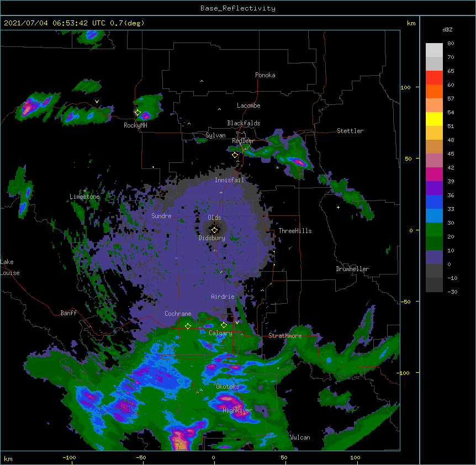Click the 100 km vertical axis tick label

coord(405,87)
